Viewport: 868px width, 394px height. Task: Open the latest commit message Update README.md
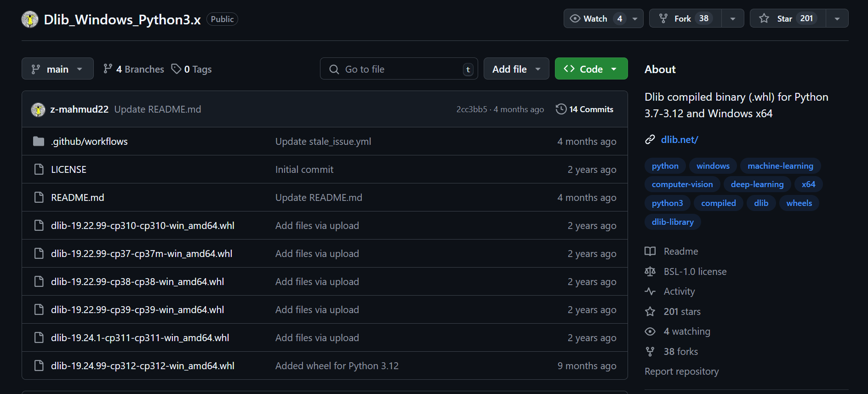pyautogui.click(x=158, y=109)
